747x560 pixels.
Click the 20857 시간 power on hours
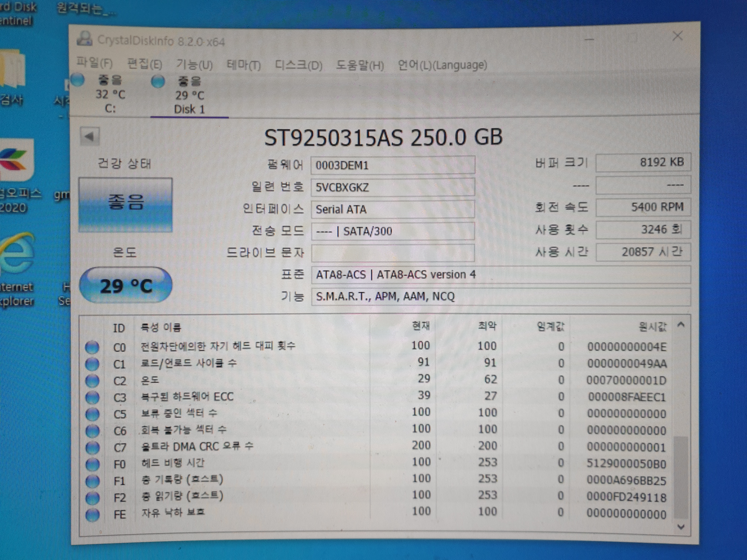click(643, 252)
